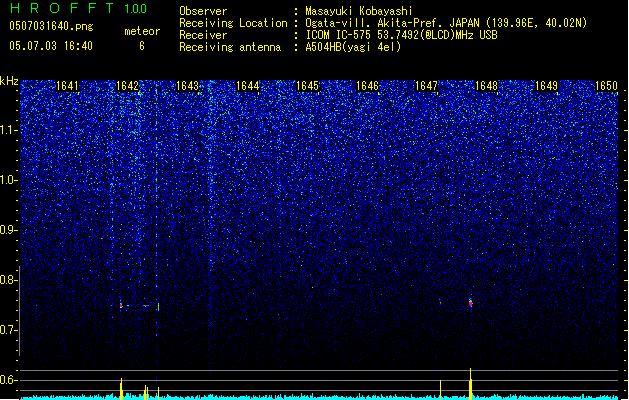Click the tallest yellow power spike near 1648

[471, 383]
